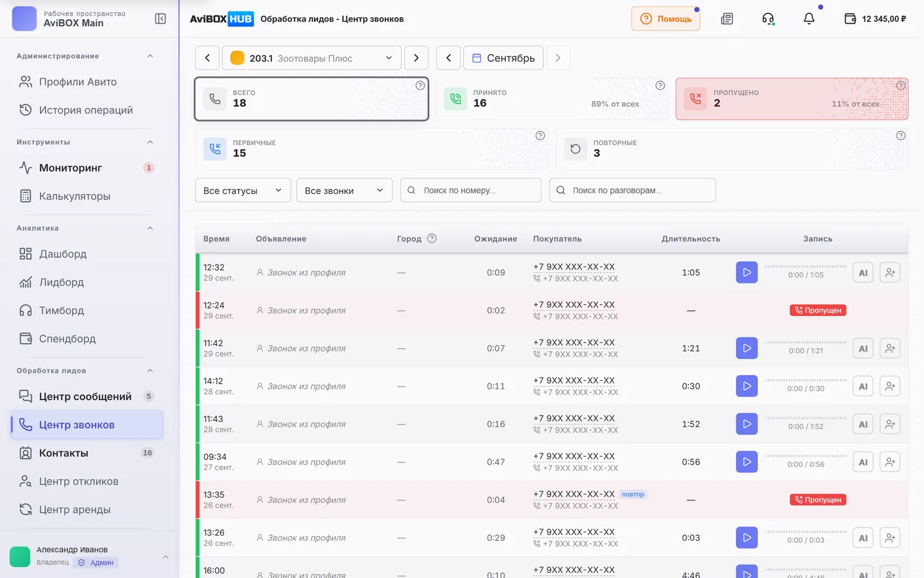Screen dimensions: 924x578
Task: Show help icon on the Всего card
Action: [420, 85]
